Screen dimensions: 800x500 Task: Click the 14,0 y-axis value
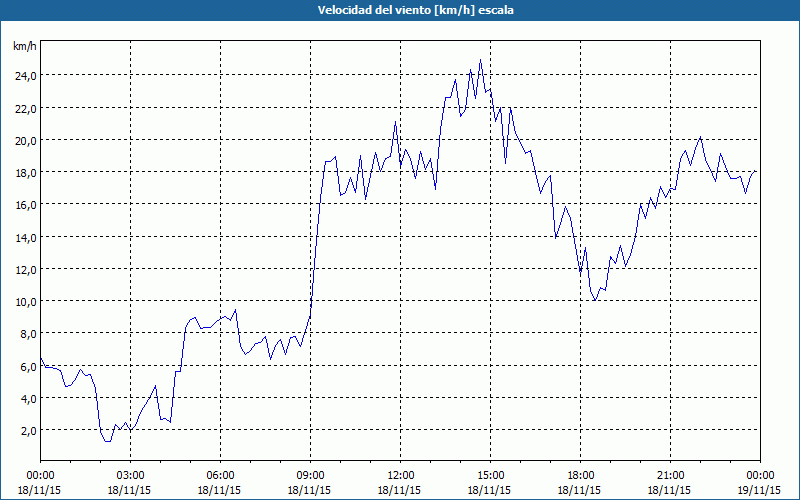25,237
